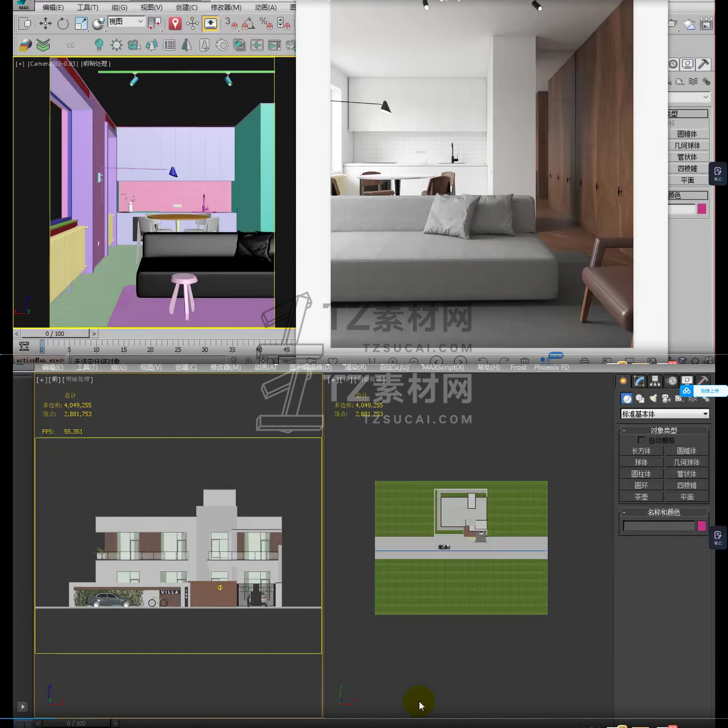Toggle Angle Snap
The width and height of the screenshot is (728, 728).
click(248, 23)
